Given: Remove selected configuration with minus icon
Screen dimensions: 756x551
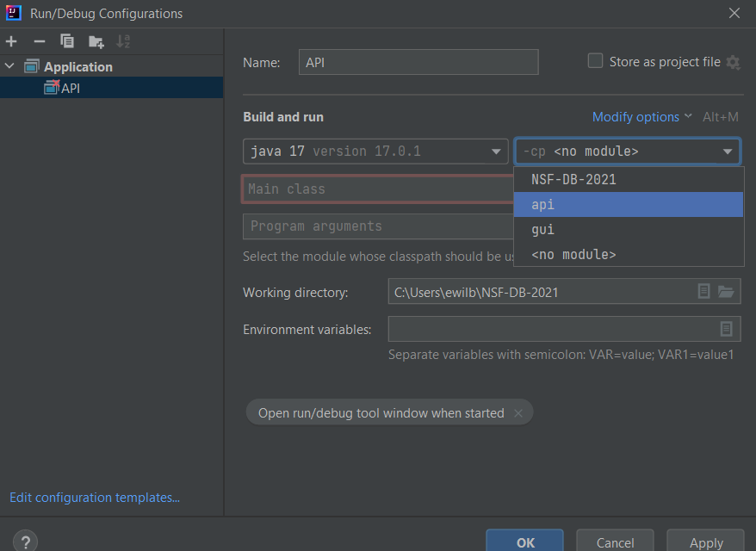Looking at the screenshot, I should click(40, 41).
